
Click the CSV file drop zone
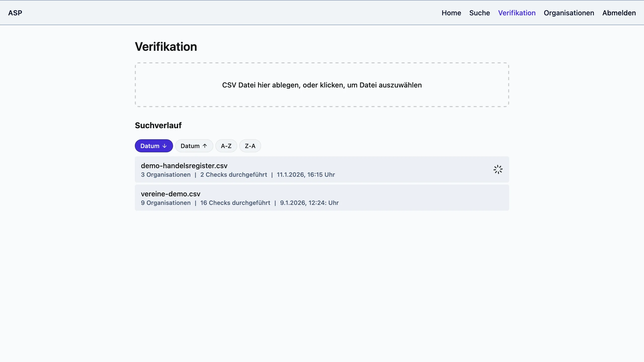point(322,85)
